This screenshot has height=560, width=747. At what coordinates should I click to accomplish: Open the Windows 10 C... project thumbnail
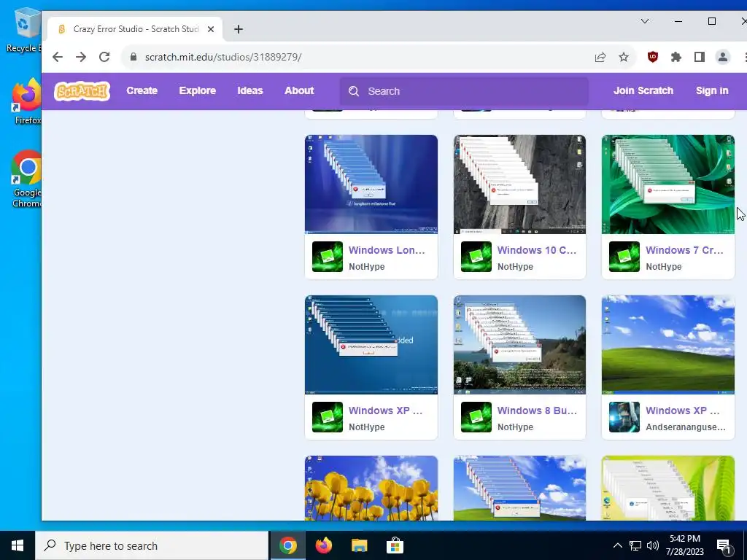(x=519, y=184)
